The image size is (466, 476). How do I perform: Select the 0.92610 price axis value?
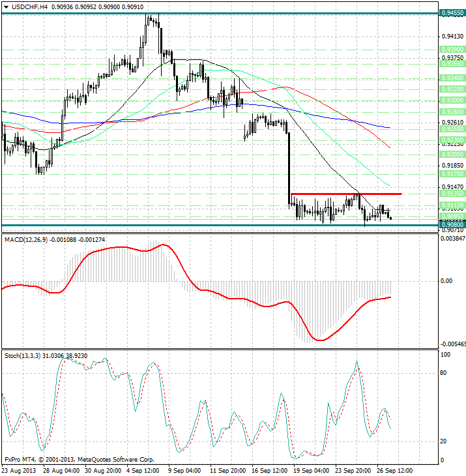click(x=453, y=123)
